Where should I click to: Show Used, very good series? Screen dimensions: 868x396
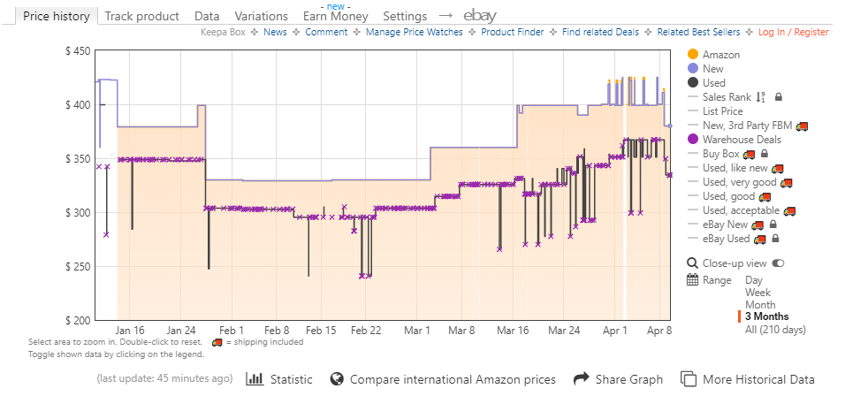click(740, 182)
